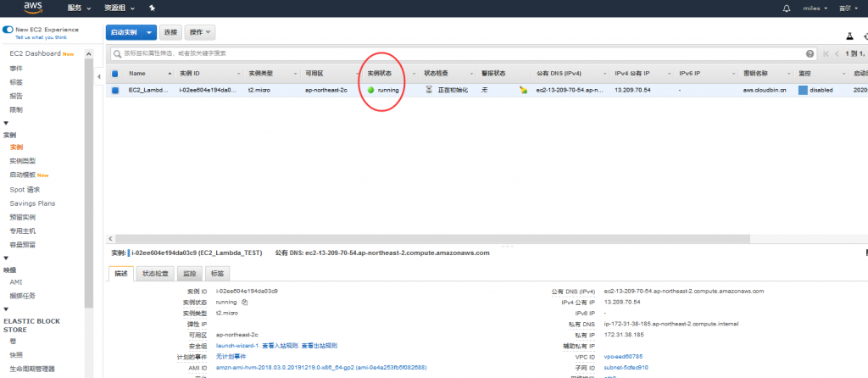The height and width of the screenshot is (378, 868).
Task: Open the 操作 actions dropdown
Action: (x=199, y=32)
